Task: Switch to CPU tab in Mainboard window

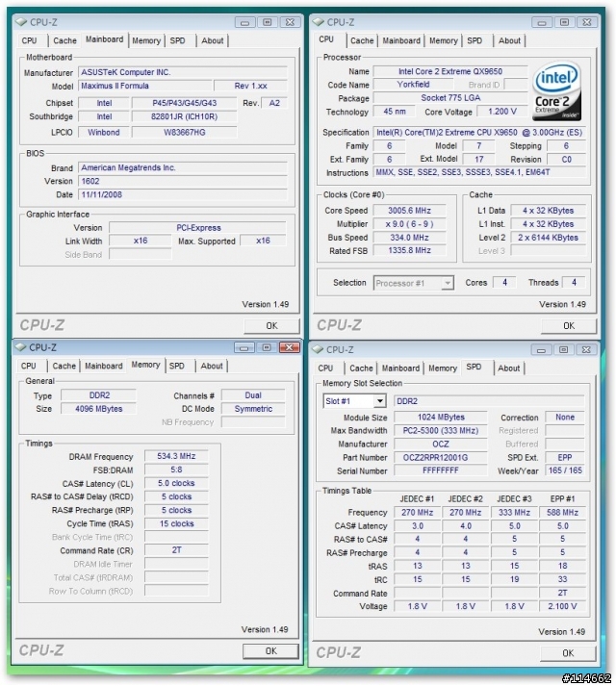Action: point(29,40)
